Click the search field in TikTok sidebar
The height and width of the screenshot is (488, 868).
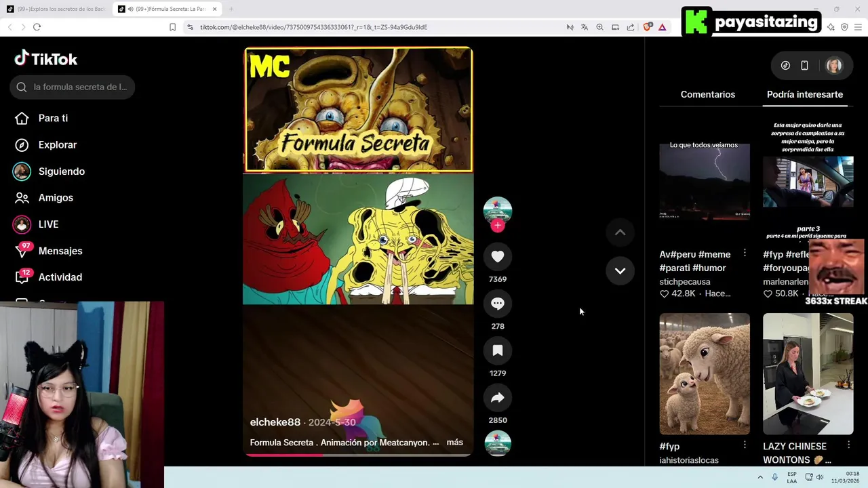point(73,87)
